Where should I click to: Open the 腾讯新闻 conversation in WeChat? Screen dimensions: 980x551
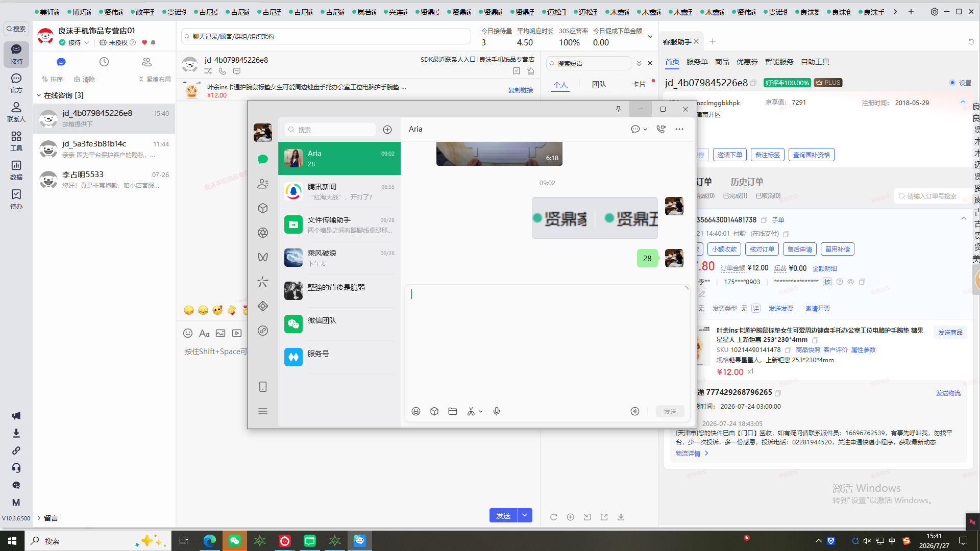(x=339, y=192)
